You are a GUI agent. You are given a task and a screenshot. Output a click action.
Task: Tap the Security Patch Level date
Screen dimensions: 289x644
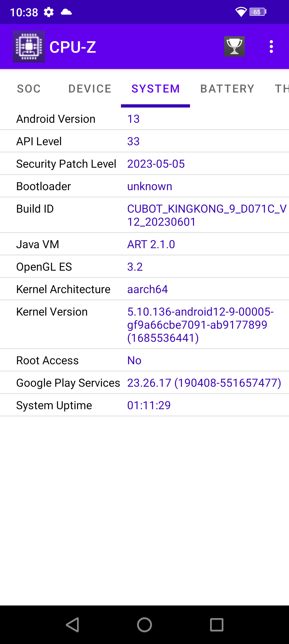tap(156, 164)
